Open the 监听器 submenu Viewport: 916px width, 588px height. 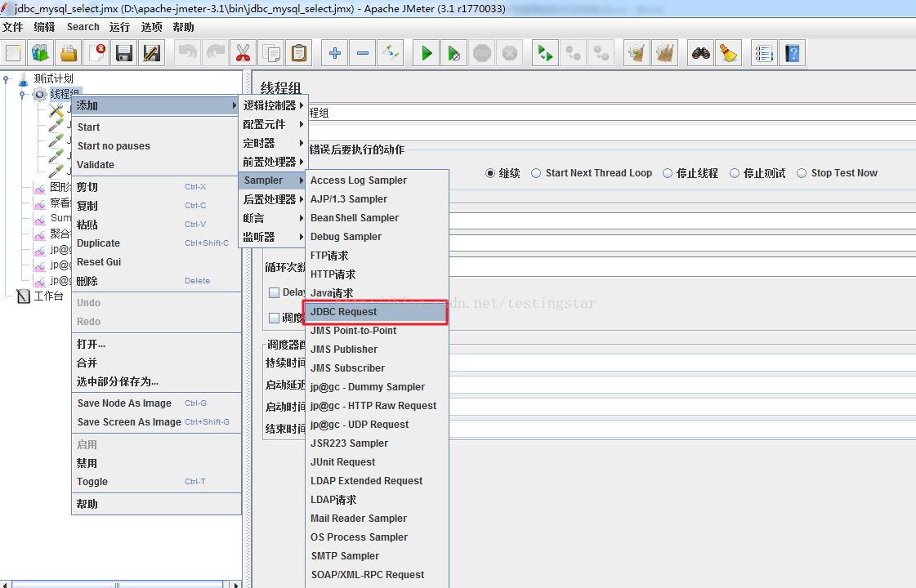(273, 237)
